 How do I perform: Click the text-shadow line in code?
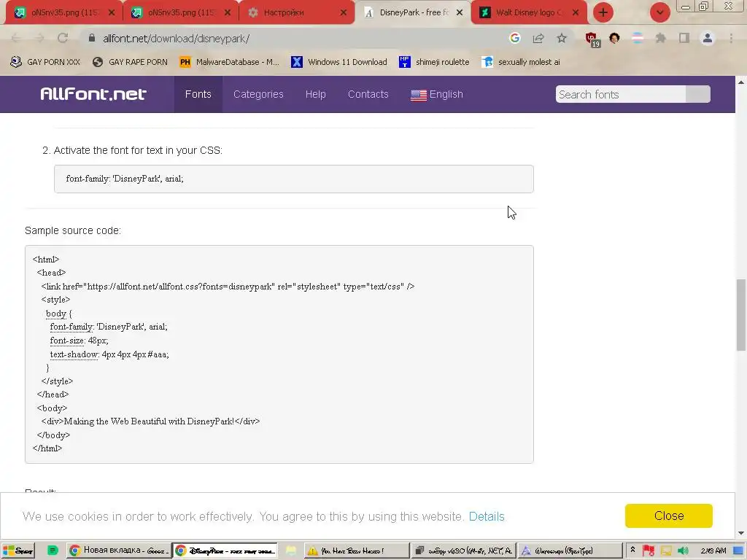point(109,354)
